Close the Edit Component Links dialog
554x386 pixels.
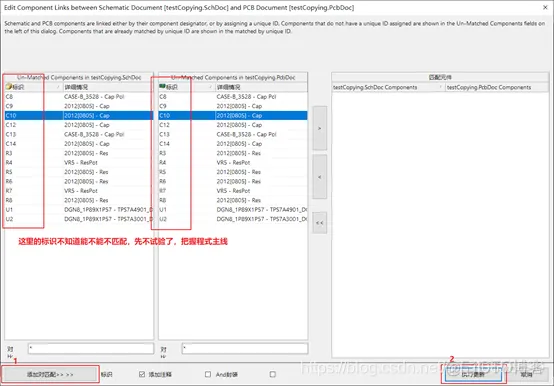coord(545,7)
